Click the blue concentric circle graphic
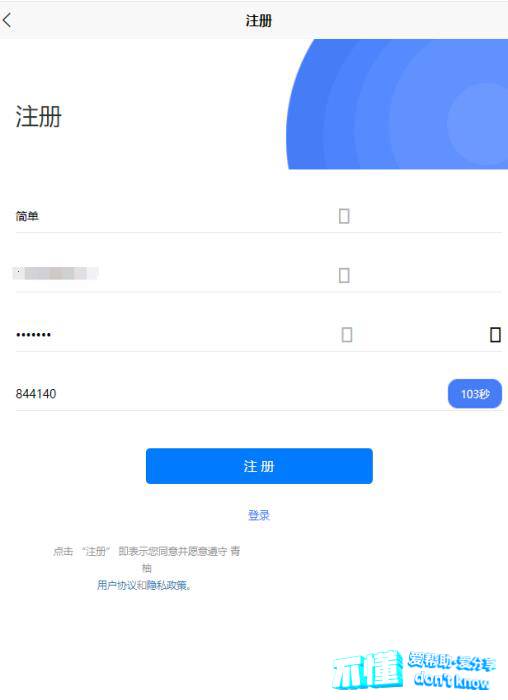Screen dimensions: 508x700 tap(397, 104)
